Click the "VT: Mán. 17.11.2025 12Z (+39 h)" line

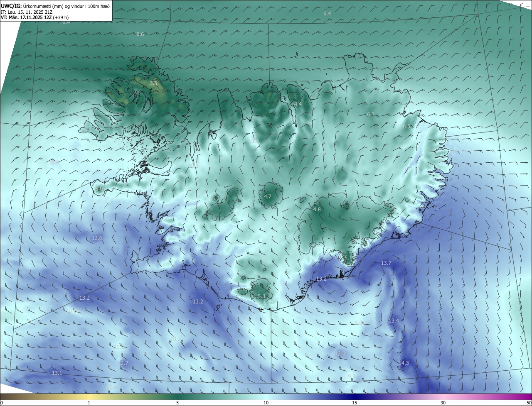point(35,17)
